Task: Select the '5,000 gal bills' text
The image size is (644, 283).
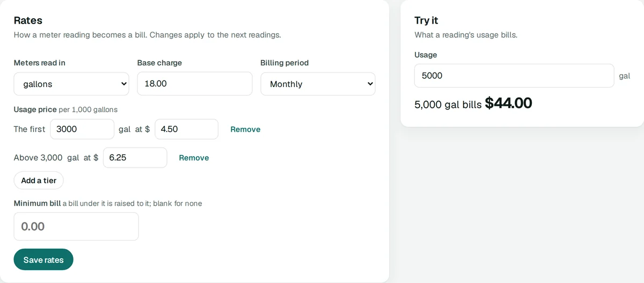Action: (448, 105)
